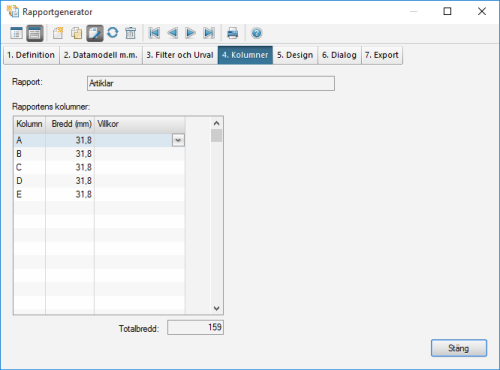This screenshot has width=500, height=370.
Task: Click the Kolumn column header
Action: click(x=29, y=124)
